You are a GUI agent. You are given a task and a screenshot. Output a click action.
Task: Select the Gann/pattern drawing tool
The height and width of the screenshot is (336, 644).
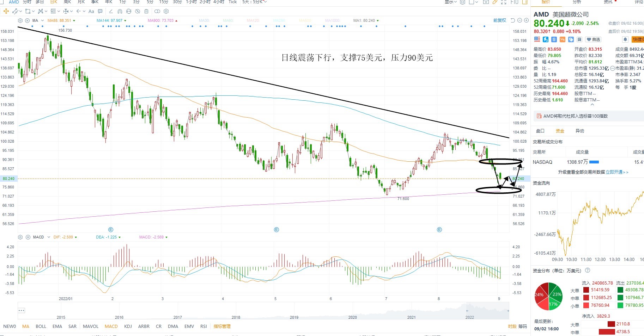click(x=41, y=11)
